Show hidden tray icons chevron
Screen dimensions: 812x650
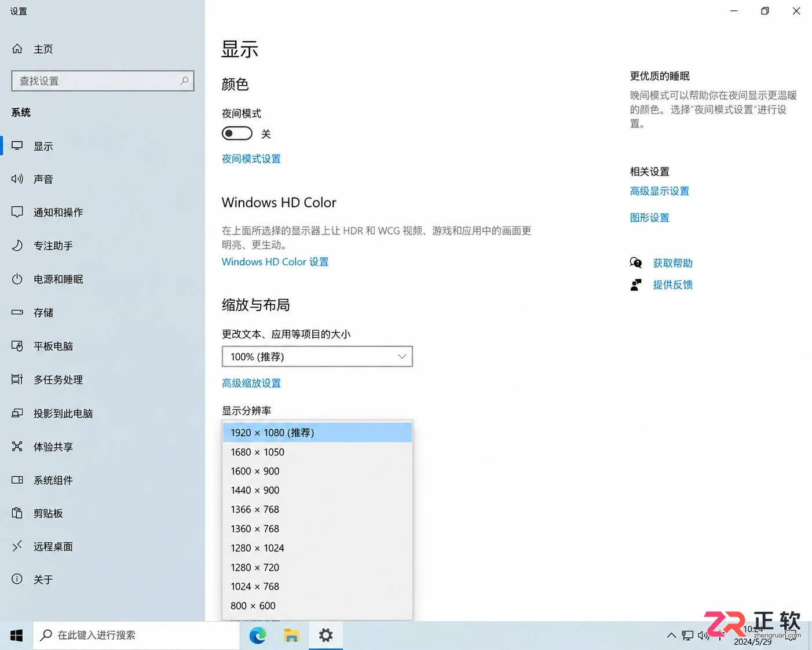point(671,636)
